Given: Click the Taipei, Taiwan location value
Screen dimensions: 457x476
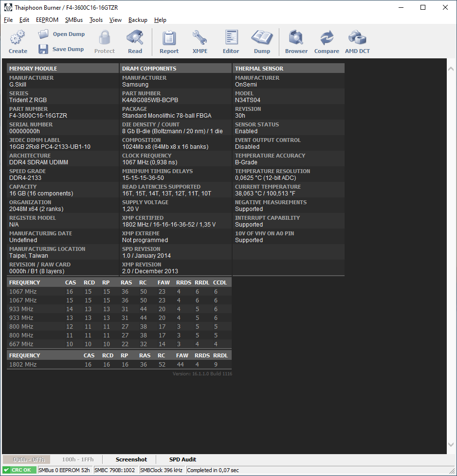Looking at the screenshot, I should pyautogui.click(x=29, y=256).
